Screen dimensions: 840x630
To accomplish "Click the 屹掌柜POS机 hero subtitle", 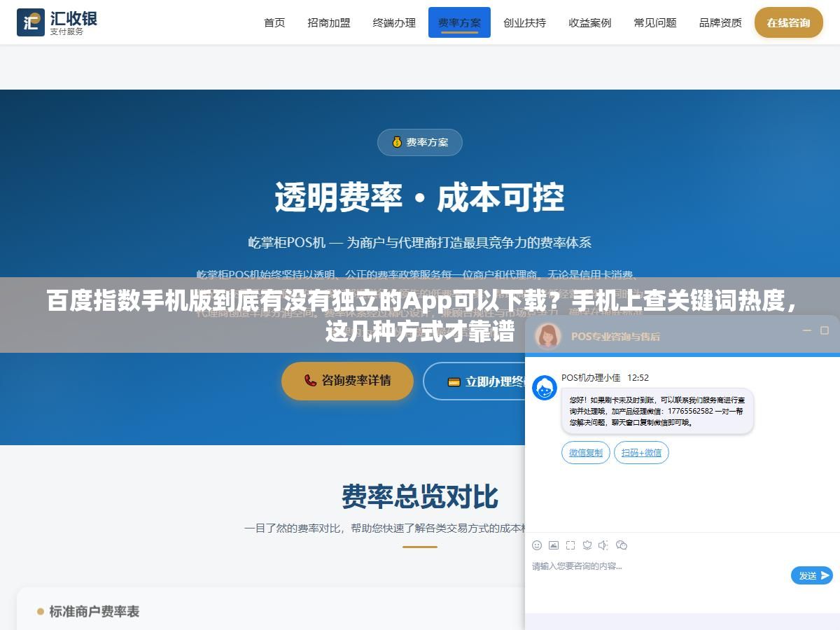I will (x=420, y=243).
